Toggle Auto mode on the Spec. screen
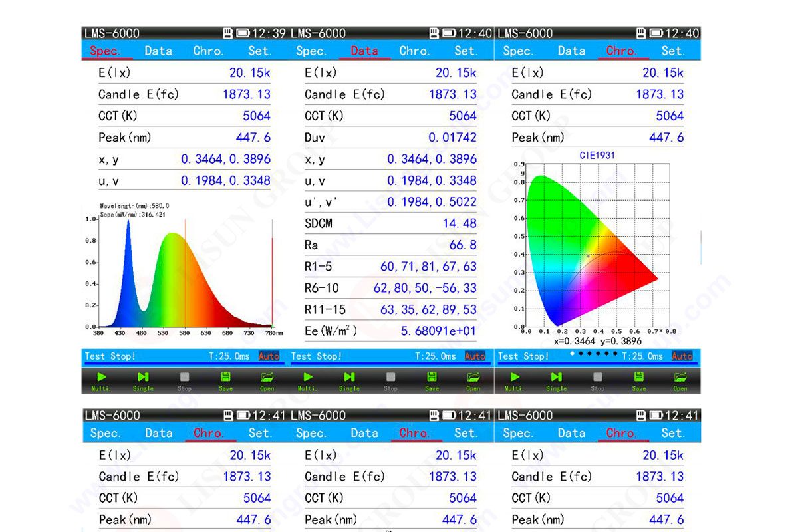Image resolution: width=798 pixels, height=532 pixels. (x=269, y=356)
